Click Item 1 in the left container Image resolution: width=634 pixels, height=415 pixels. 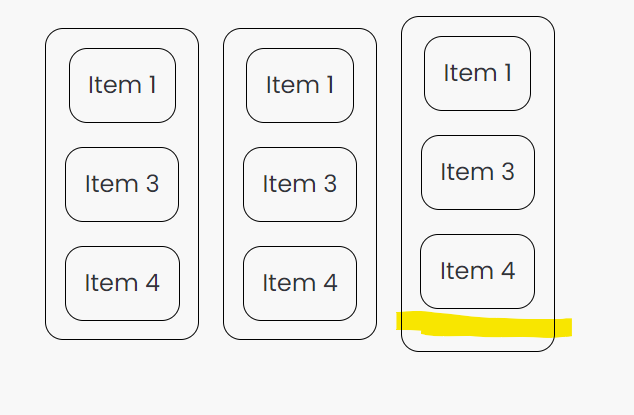click(x=122, y=85)
